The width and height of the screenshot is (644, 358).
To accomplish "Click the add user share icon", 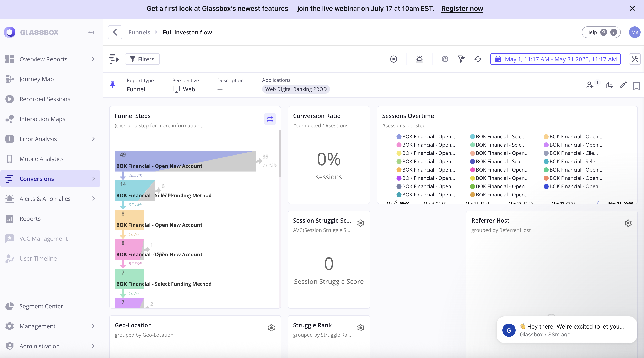I will 590,85.
